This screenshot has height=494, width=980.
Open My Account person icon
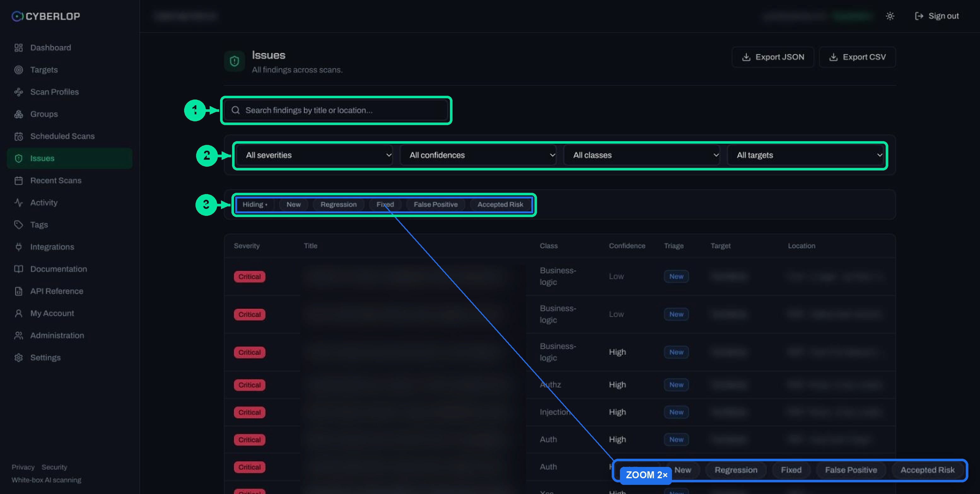[18, 313]
